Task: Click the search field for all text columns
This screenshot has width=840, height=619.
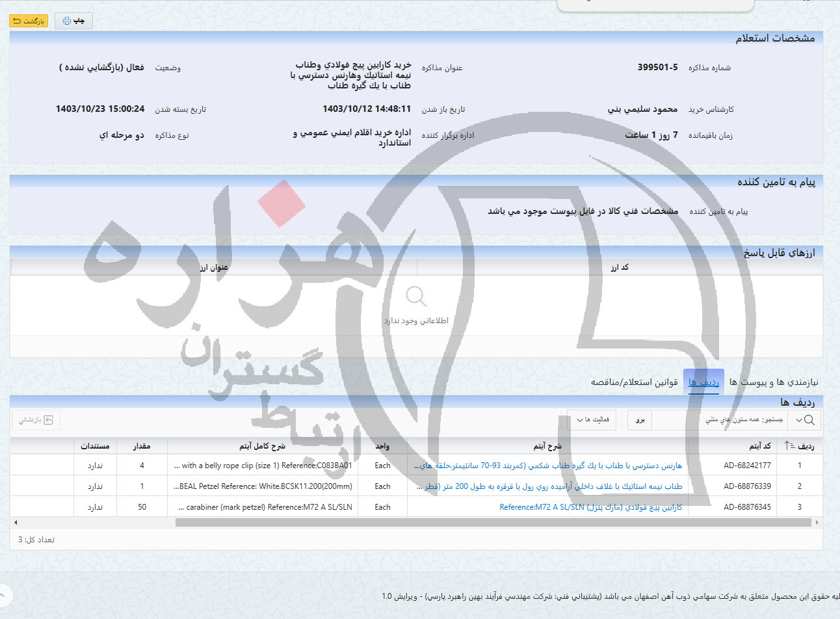Action: coord(718,420)
